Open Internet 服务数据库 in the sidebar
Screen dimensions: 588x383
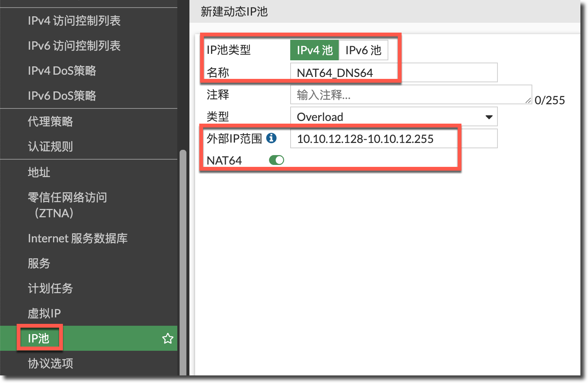click(77, 238)
